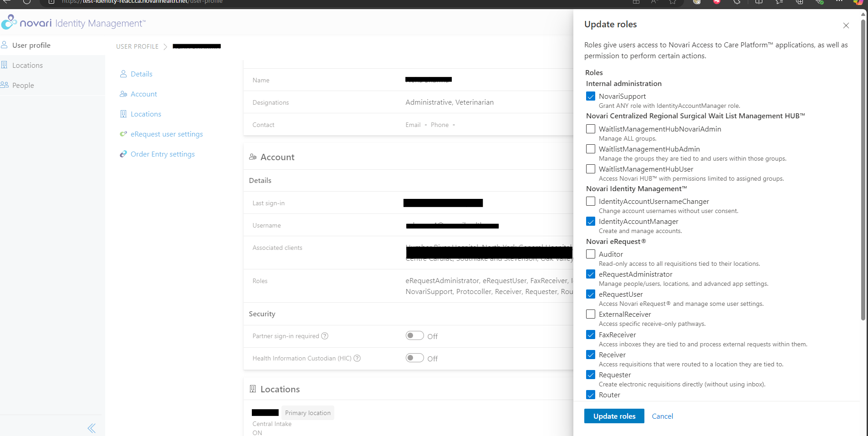Click the People icon in left sidebar

point(5,85)
